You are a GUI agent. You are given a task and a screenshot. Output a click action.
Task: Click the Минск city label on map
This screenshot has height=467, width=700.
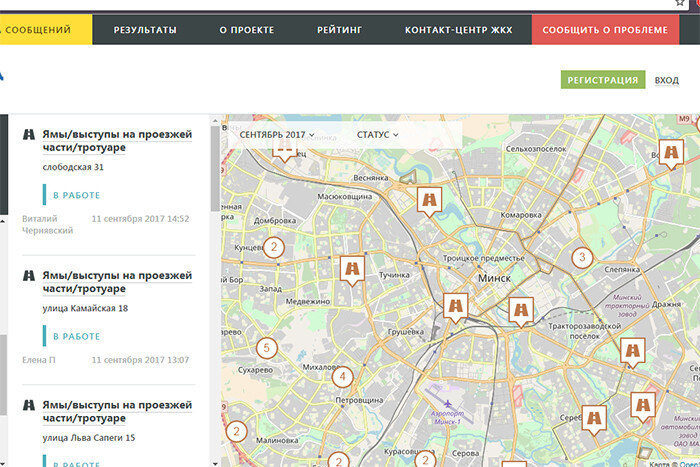point(494,278)
